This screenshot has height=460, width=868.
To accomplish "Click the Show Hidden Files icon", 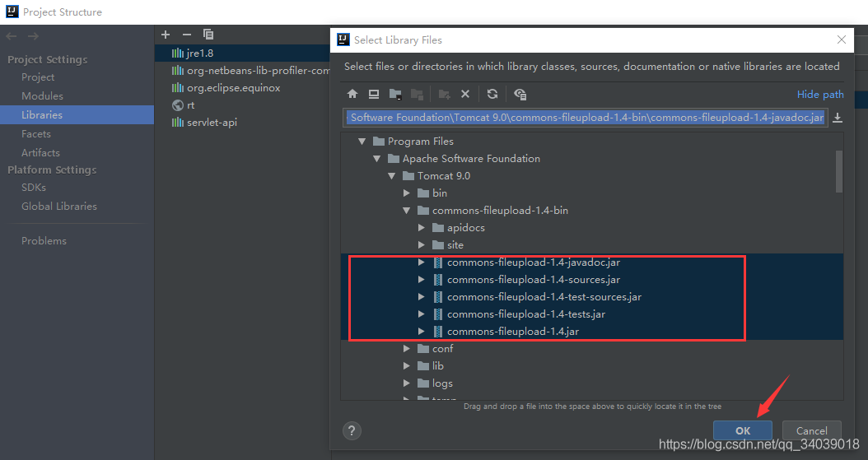I will point(520,94).
